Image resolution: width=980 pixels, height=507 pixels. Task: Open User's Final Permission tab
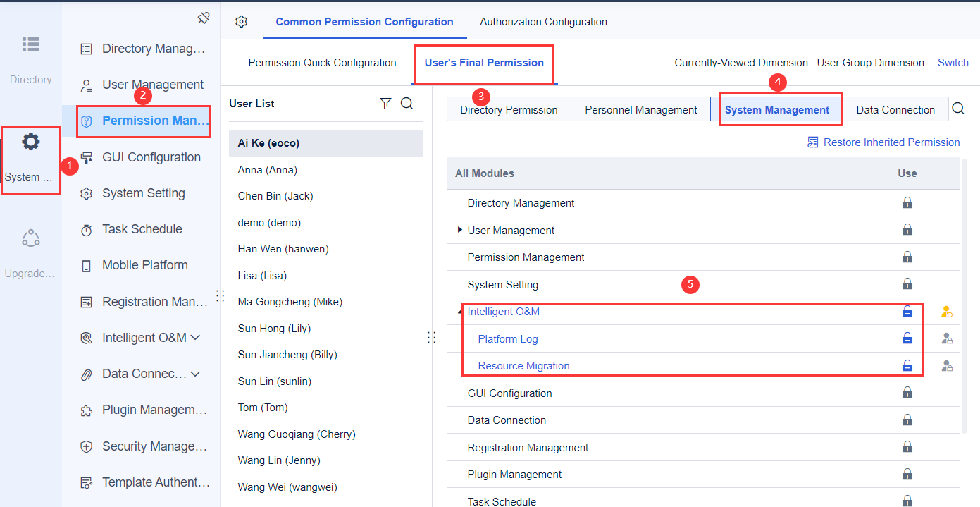484,63
